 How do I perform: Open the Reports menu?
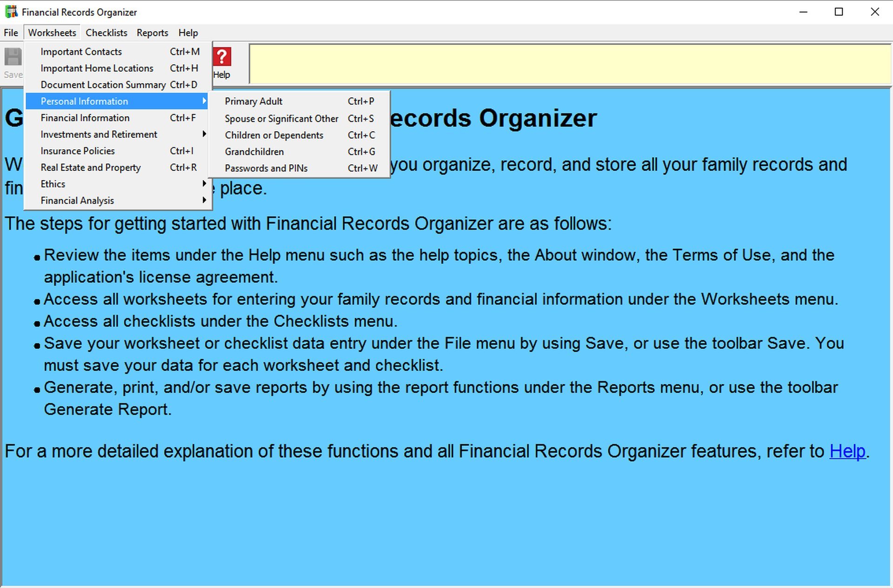(152, 33)
